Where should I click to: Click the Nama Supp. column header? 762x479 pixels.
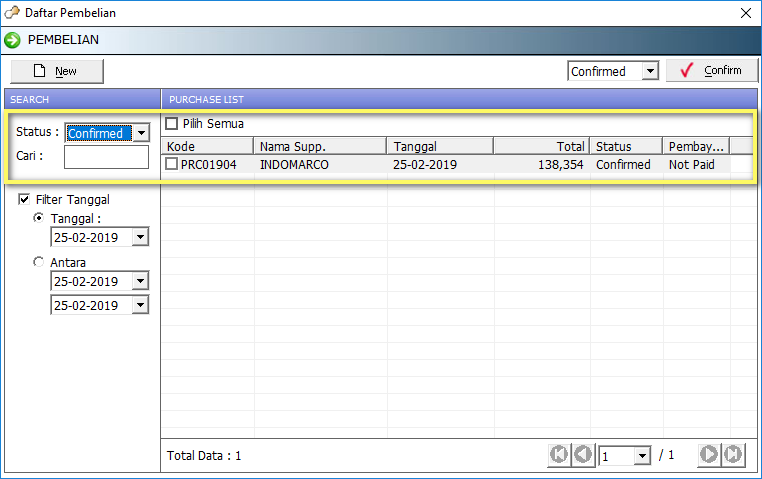[x=318, y=146]
